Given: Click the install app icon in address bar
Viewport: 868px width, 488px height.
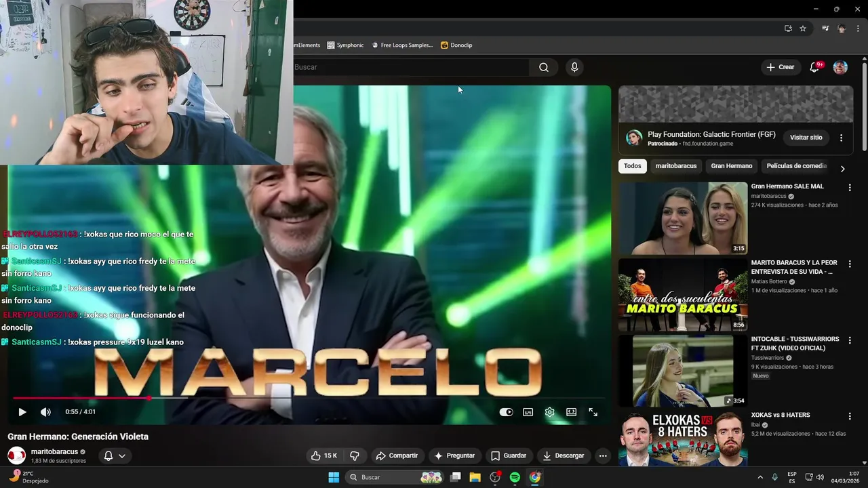Looking at the screenshot, I should [788, 28].
